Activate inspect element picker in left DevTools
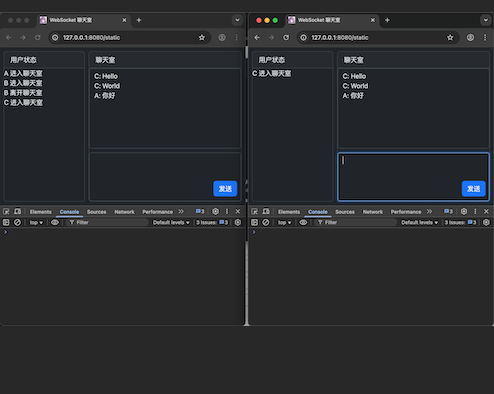Viewport: 494px width, 394px height. (6, 211)
